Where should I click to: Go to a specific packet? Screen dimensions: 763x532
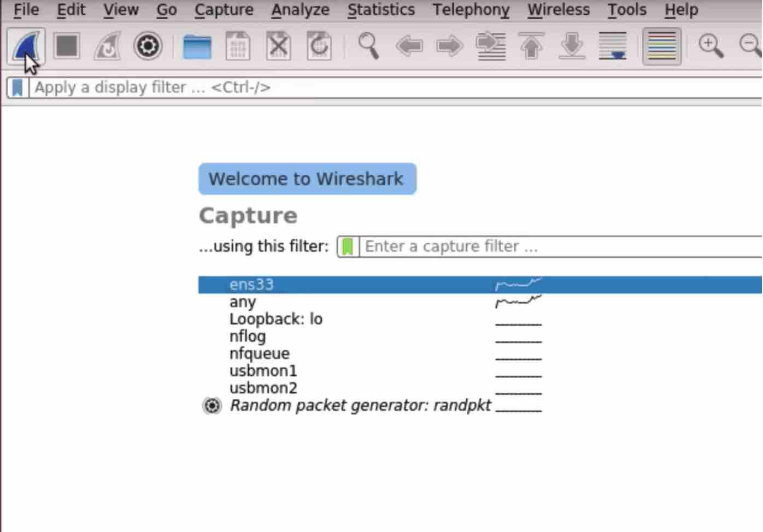coord(491,46)
